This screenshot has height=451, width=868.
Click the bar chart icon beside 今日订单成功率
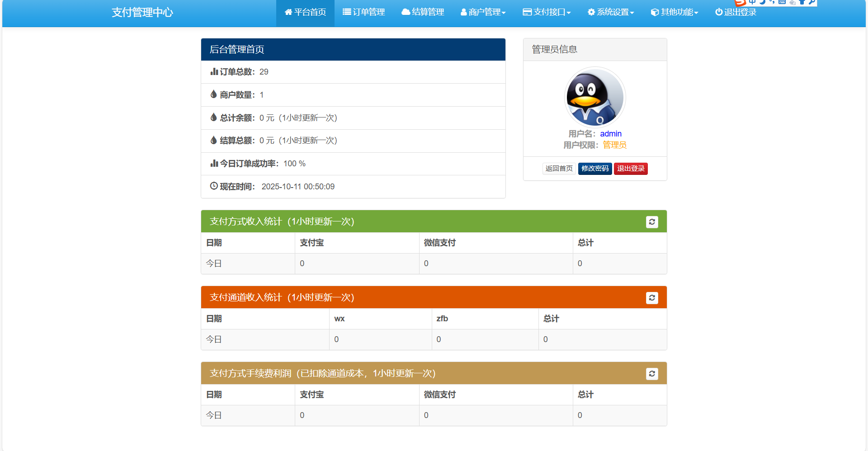coord(214,163)
